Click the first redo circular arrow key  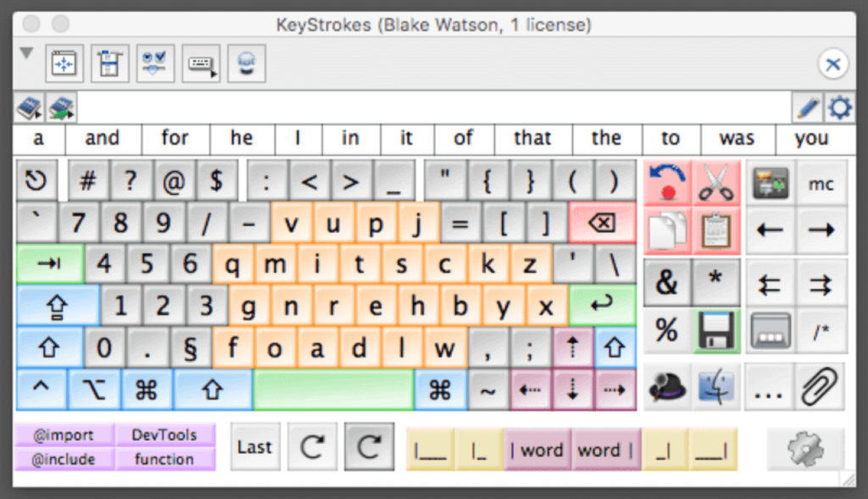point(312,447)
